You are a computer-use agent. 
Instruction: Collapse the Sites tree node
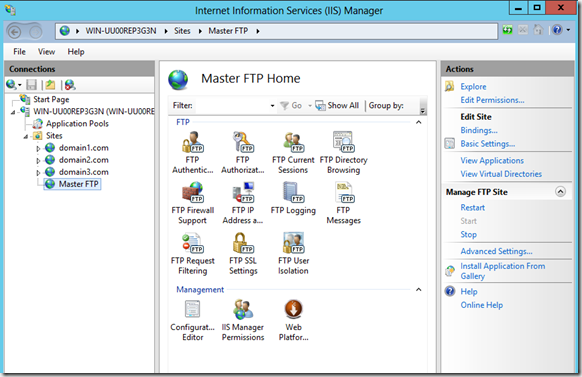(x=26, y=137)
